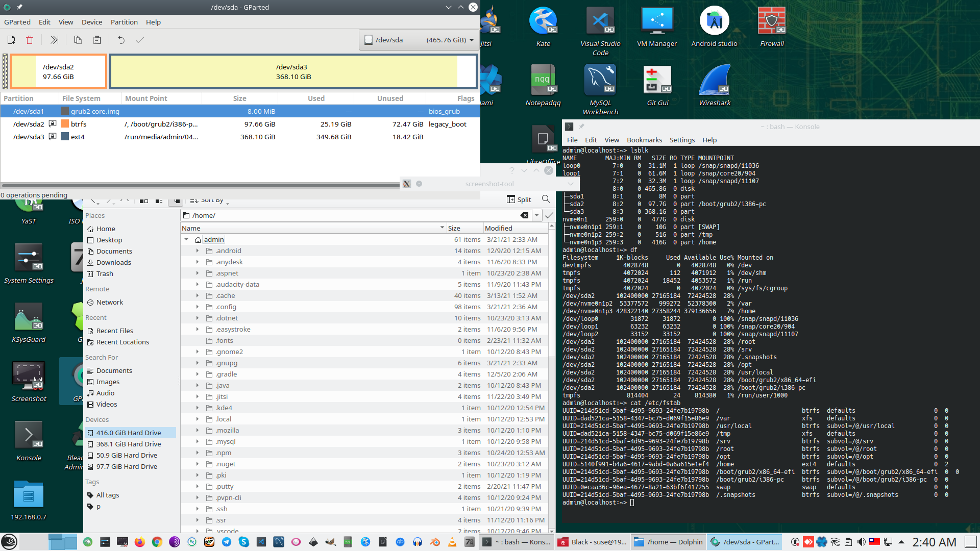The height and width of the screenshot is (551, 980).
Task: Open the Partition menu in GParted
Action: [124, 22]
